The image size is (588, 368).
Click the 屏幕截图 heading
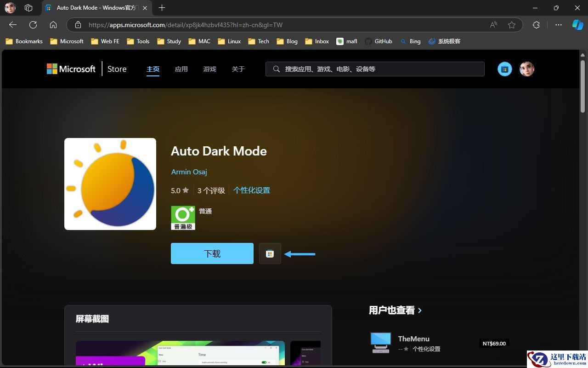coord(92,319)
